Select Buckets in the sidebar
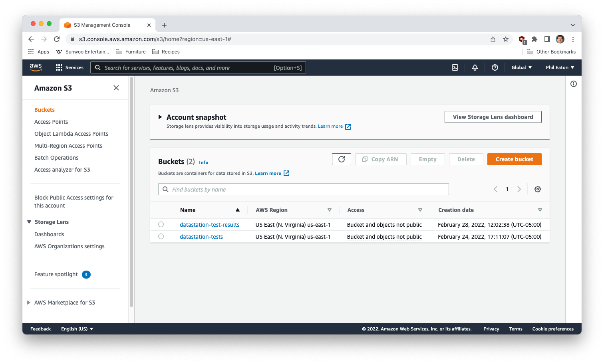 tap(44, 109)
